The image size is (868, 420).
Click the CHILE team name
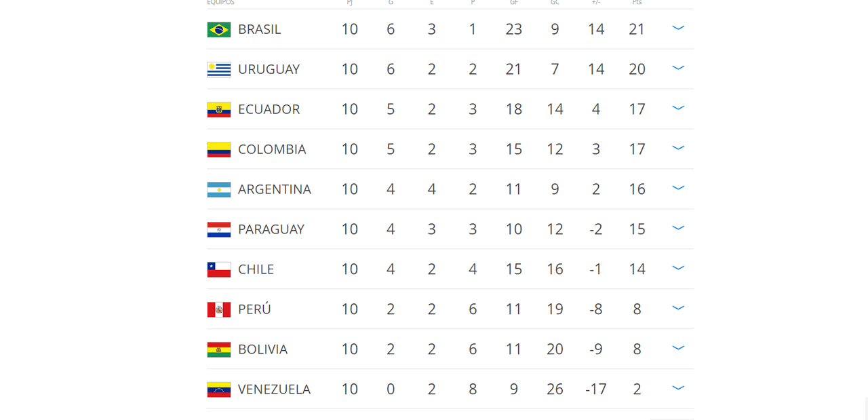[256, 269]
